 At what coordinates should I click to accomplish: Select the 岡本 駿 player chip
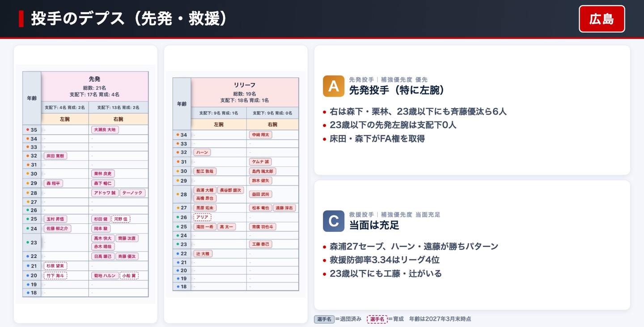pos(101,228)
